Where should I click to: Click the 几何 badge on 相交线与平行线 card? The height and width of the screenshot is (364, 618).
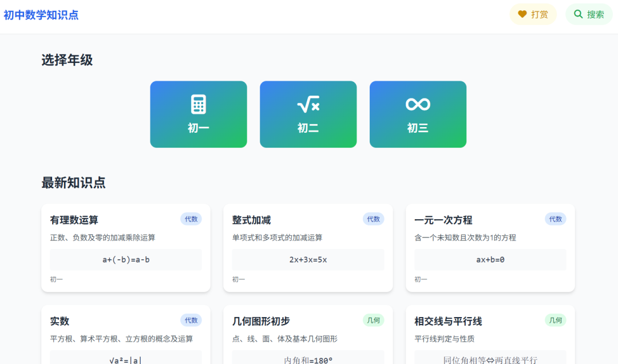click(554, 321)
